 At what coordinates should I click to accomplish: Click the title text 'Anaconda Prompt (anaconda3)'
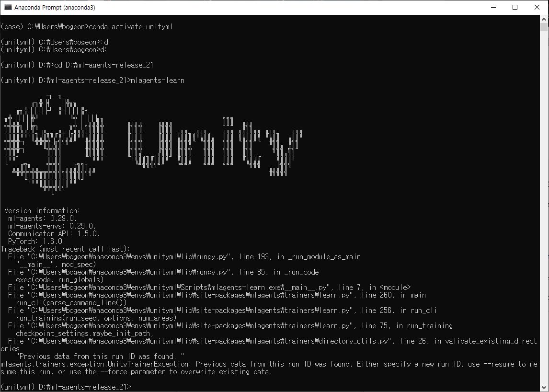55,7
